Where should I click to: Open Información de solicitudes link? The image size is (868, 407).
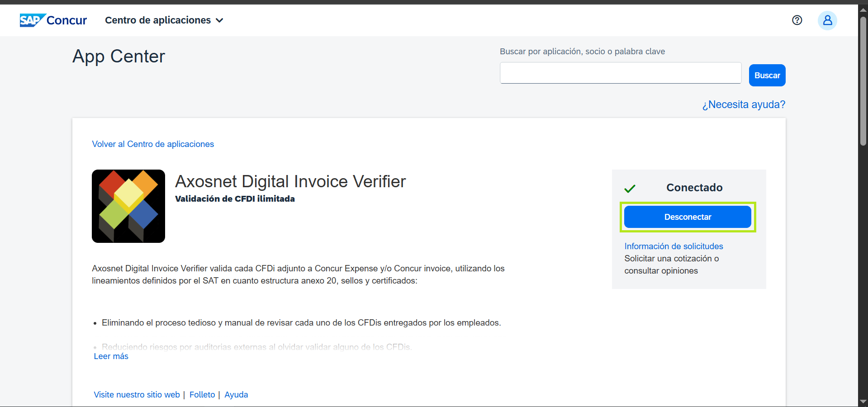(674, 246)
